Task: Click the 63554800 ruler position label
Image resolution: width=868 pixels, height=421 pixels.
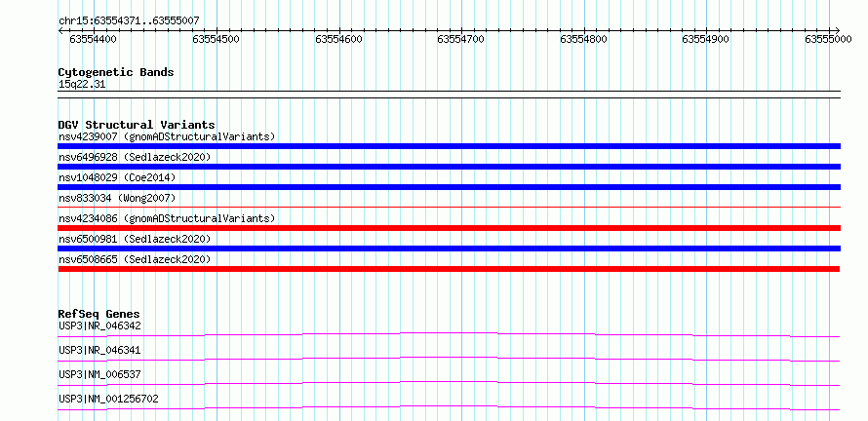Action: tap(583, 39)
